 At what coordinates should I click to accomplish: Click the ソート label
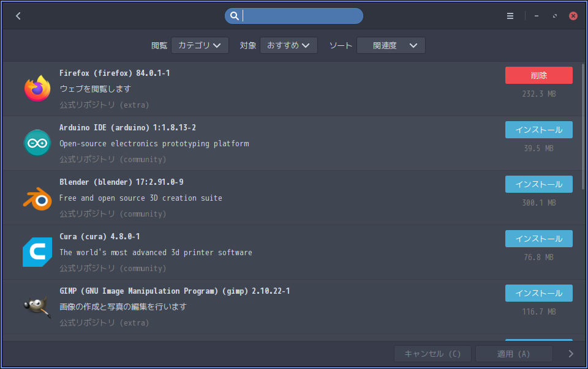[341, 45]
